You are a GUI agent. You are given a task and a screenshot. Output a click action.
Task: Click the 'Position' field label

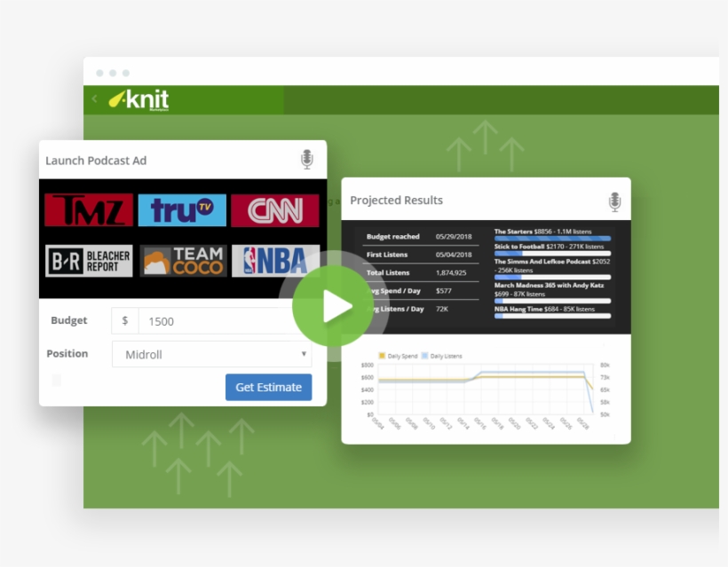pyautogui.click(x=67, y=353)
